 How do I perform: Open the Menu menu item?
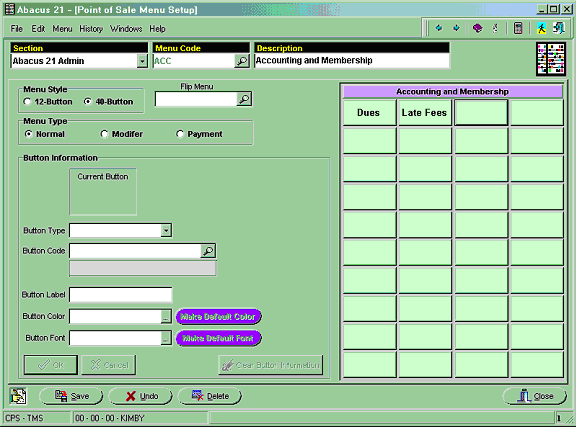tap(62, 29)
